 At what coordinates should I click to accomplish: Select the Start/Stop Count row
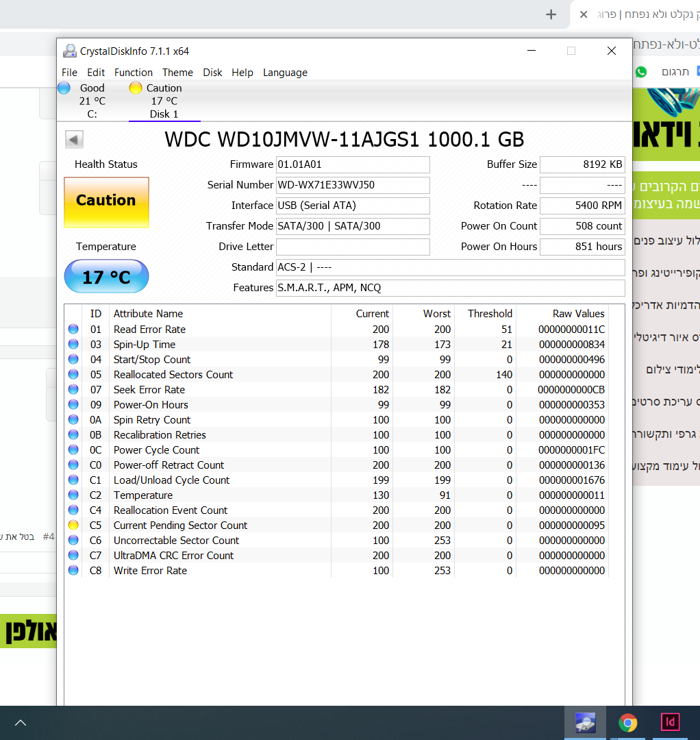(x=336, y=360)
